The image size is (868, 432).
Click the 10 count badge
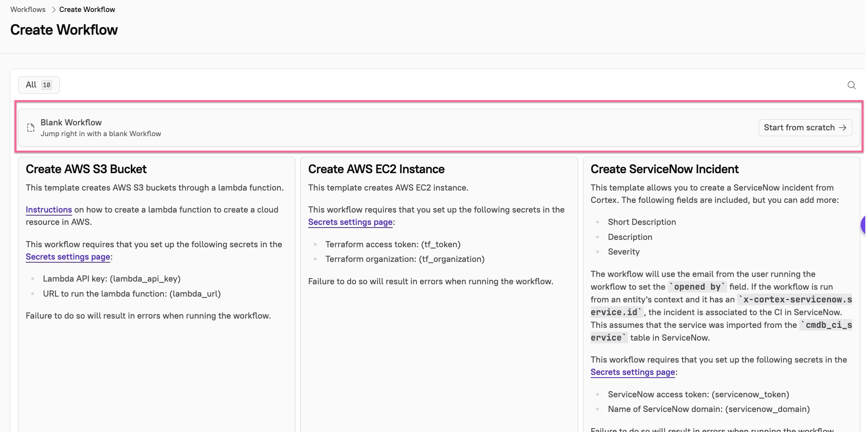(x=47, y=85)
